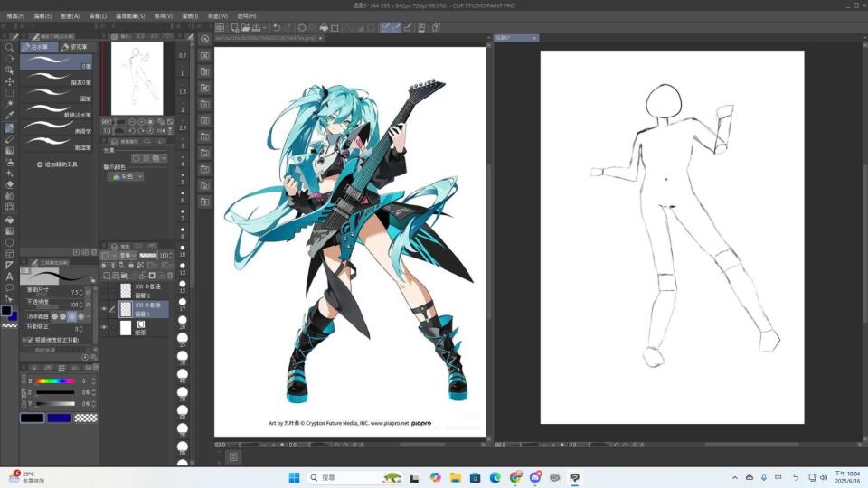Select the Pen tool in toolbox
The image size is (868, 488).
(x=9, y=127)
